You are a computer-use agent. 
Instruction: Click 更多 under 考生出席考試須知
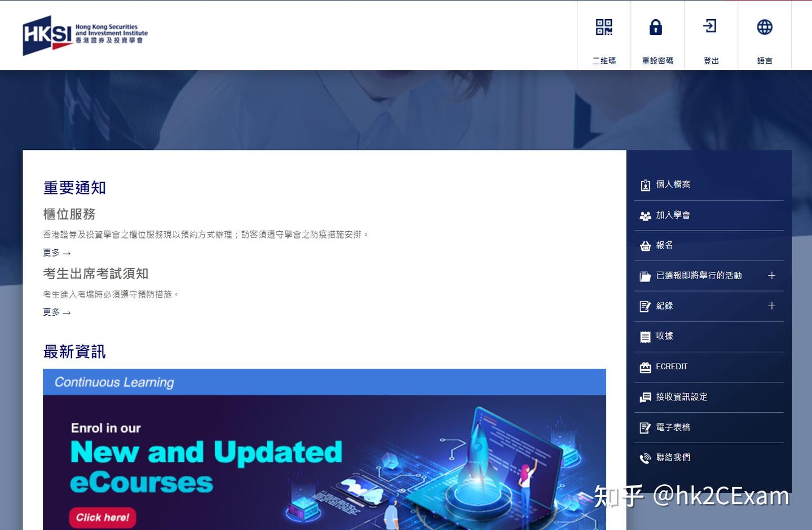56,312
